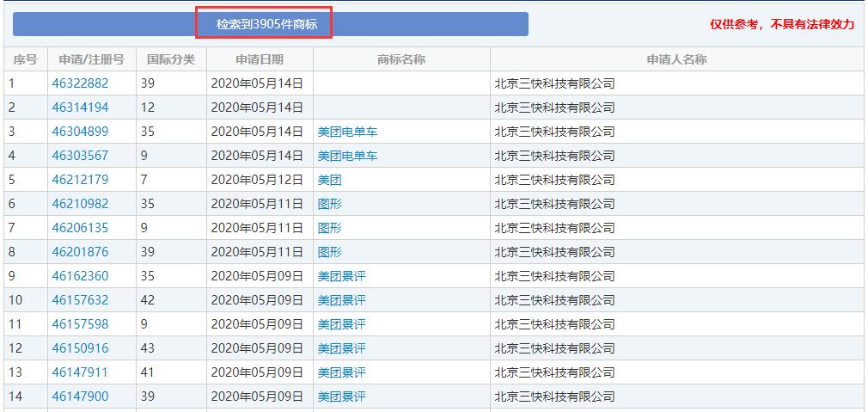This screenshot has height=412, width=868.
Task: Click the 申请人名称 column header
Action: point(676,59)
